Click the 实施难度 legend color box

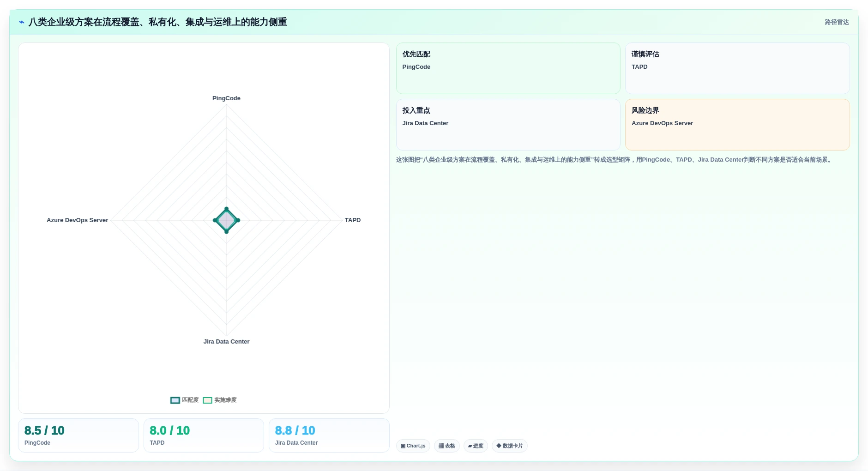tap(207, 400)
